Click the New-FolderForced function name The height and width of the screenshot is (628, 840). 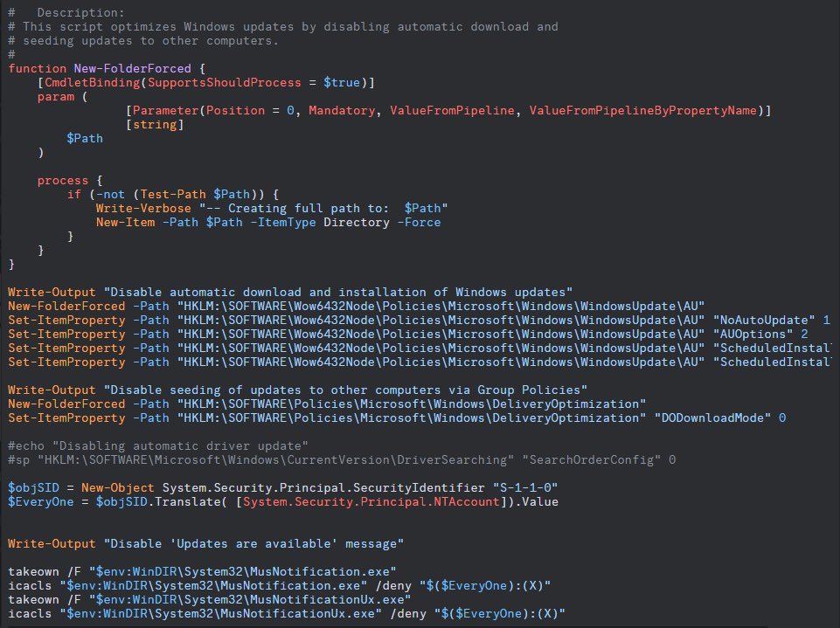[132, 68]
